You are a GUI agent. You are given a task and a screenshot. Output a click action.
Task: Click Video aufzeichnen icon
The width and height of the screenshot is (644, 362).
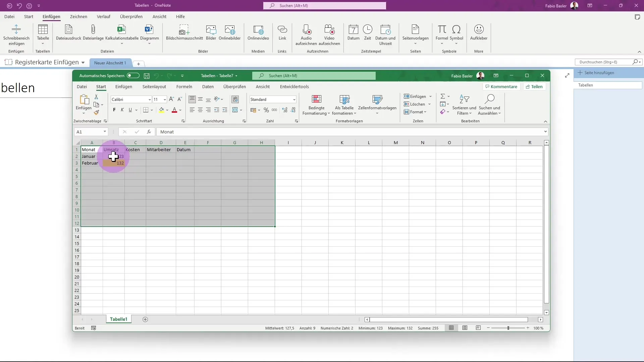pyautogui.click(x=329, y=29)
